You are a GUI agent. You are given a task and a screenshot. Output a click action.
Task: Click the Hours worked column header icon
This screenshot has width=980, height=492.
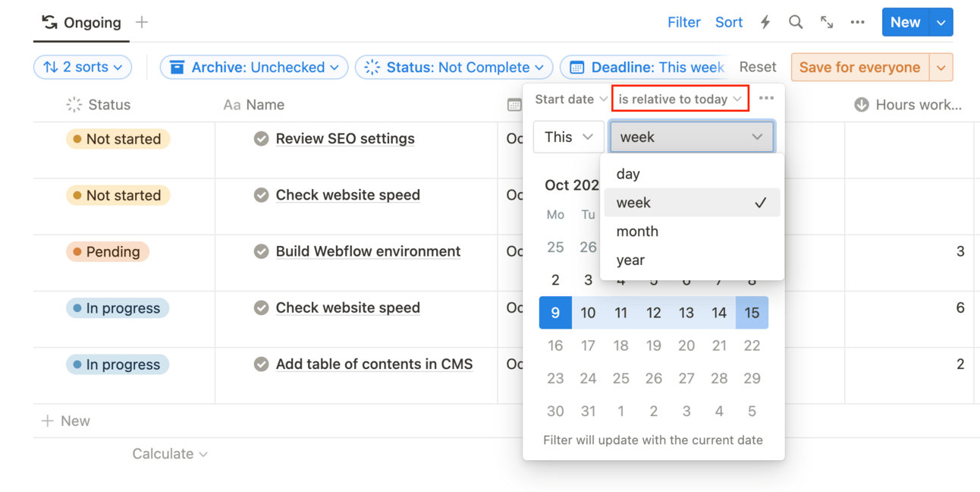[x=862, y=105]
